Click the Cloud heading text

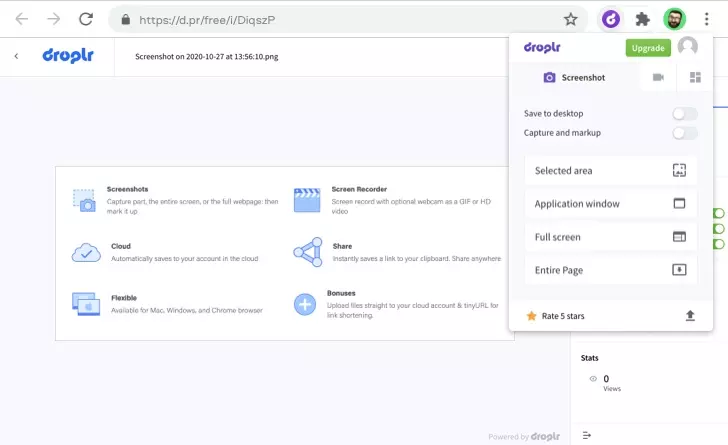(x=121, y=246)
